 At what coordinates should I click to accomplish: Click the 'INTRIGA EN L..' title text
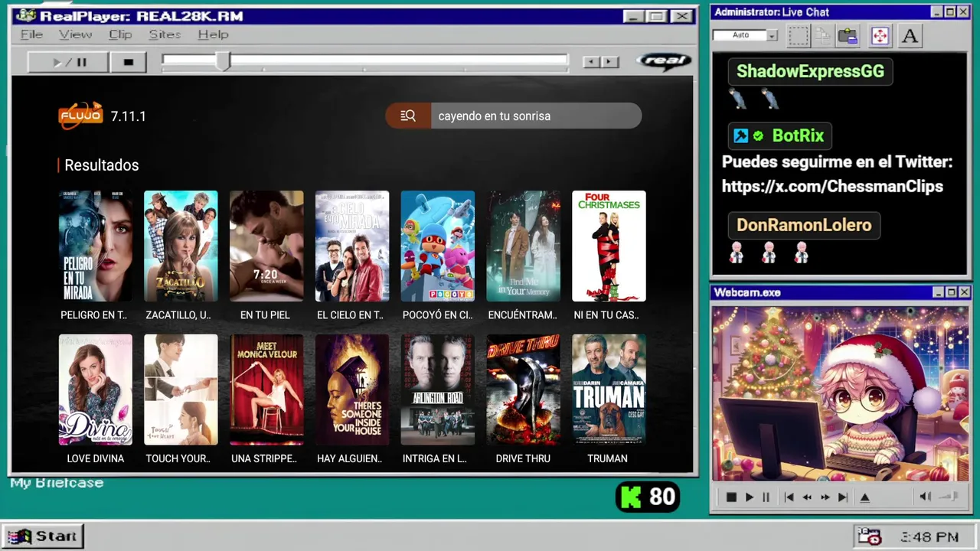[x=435, y=458]
